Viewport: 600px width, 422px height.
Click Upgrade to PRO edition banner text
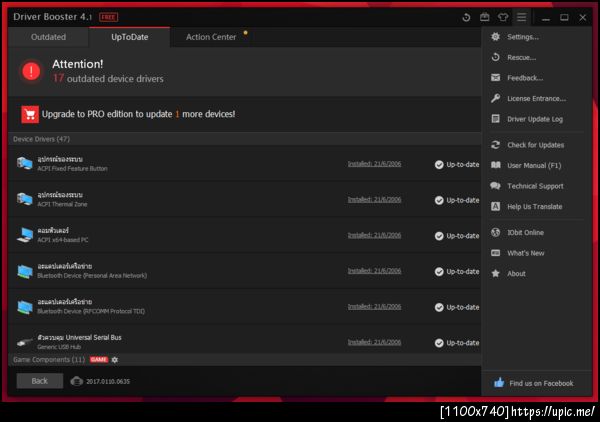139,114
